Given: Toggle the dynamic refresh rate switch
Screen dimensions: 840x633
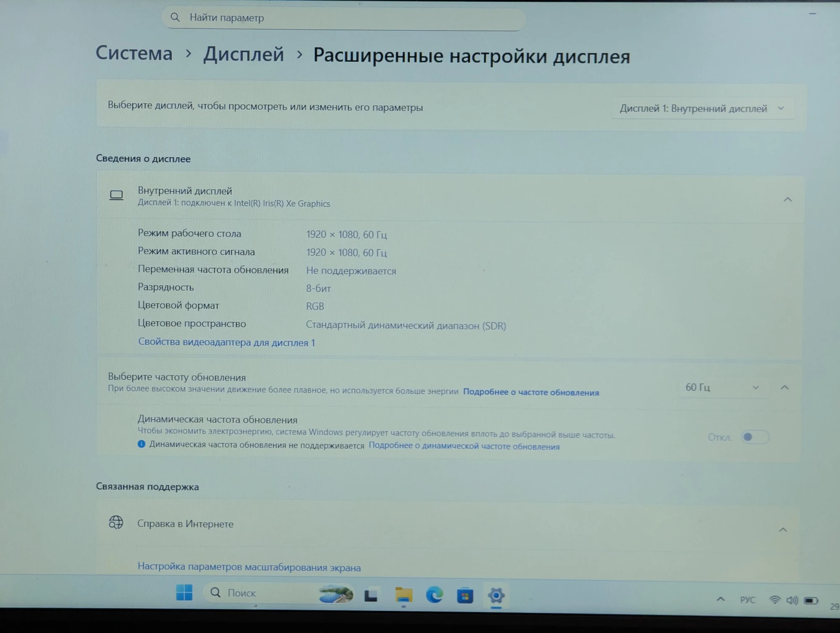Looking at the screenshot, I should coord(755,437).
